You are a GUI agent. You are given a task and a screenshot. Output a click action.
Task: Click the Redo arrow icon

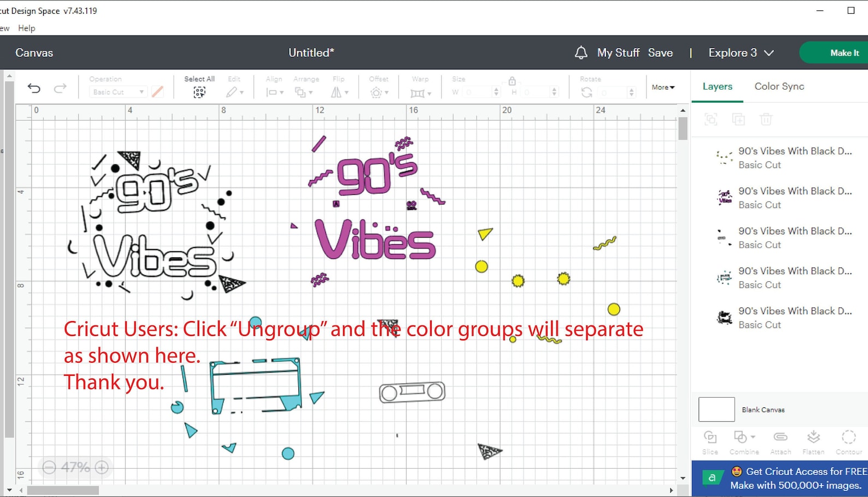pyautogui.click(x=60, y=88)
